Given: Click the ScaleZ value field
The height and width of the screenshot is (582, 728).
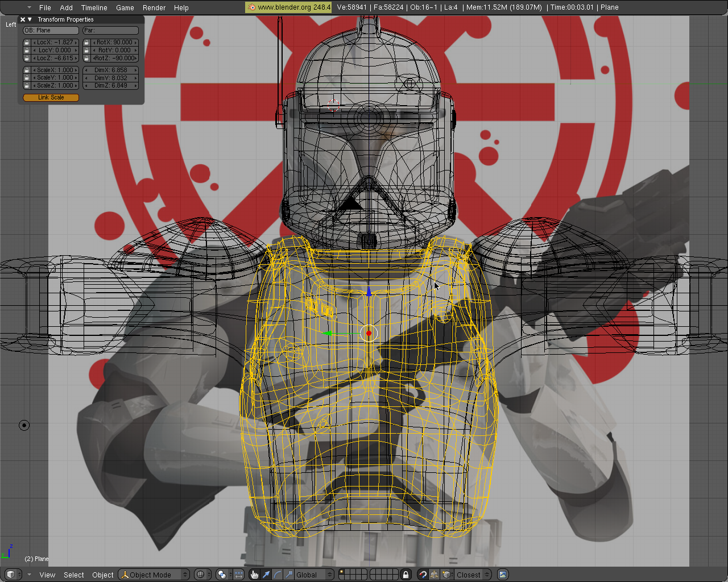Looking at the screenshot, I should (x=55, y=85).
